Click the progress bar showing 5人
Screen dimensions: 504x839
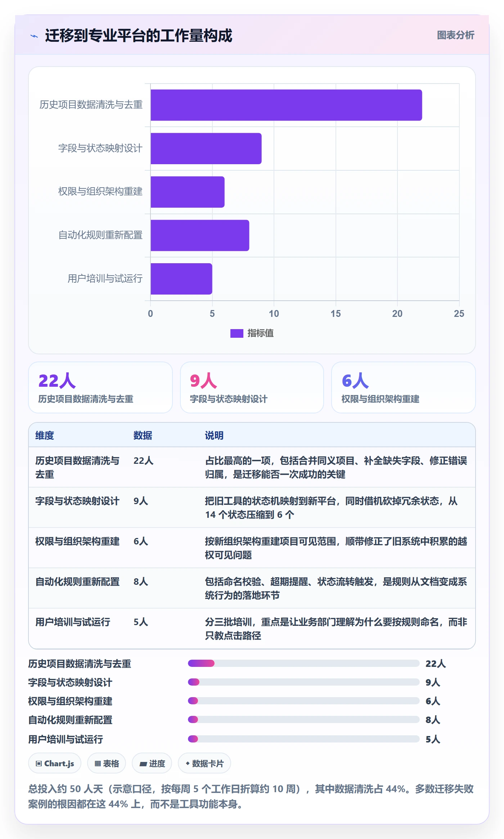(304, 739)
